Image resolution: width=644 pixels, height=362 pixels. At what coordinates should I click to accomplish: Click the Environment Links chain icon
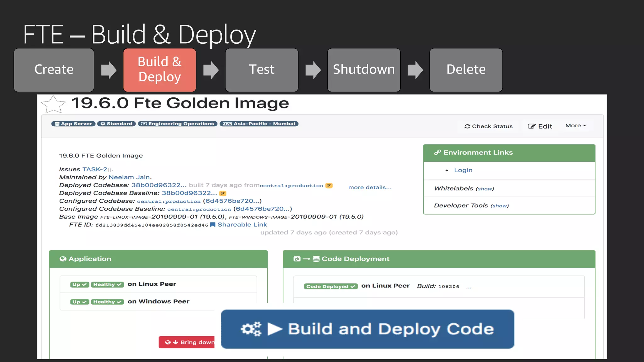click(x=437, y=152)
